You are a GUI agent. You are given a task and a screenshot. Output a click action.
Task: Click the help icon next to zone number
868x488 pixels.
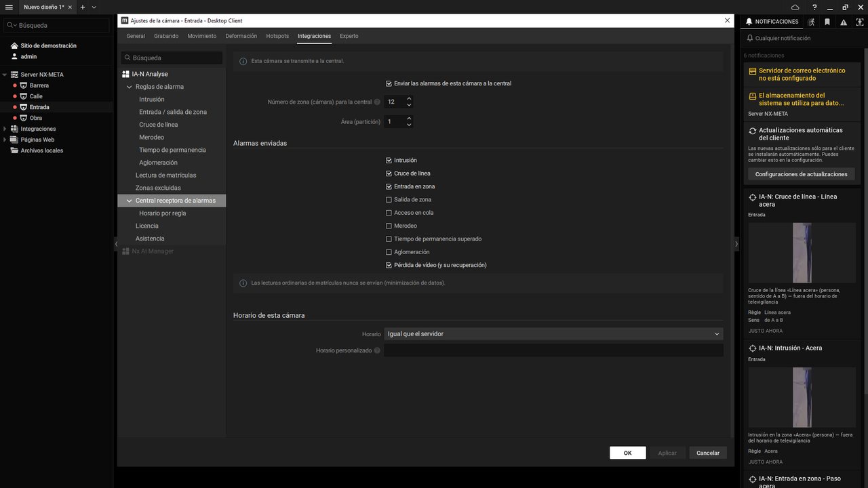coord(377,102)
